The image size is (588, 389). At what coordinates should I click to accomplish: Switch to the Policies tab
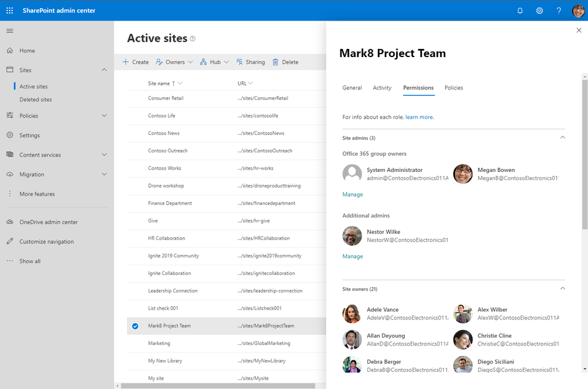454,88
